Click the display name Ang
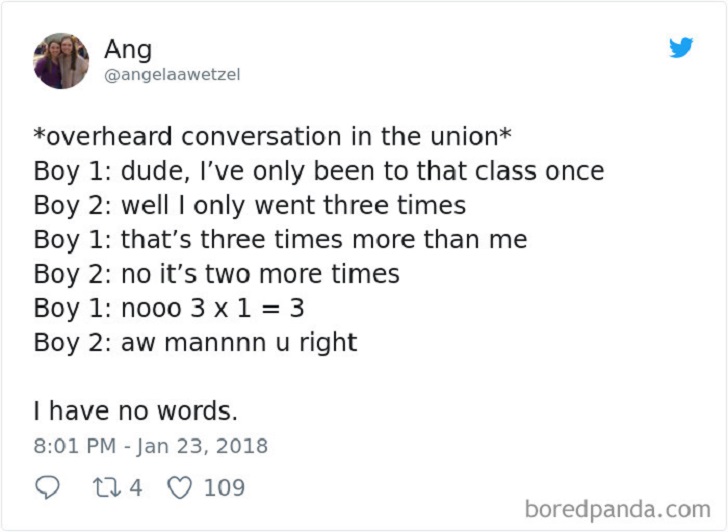The width and height of the screenshot is (728, 532). coord(128,49)
